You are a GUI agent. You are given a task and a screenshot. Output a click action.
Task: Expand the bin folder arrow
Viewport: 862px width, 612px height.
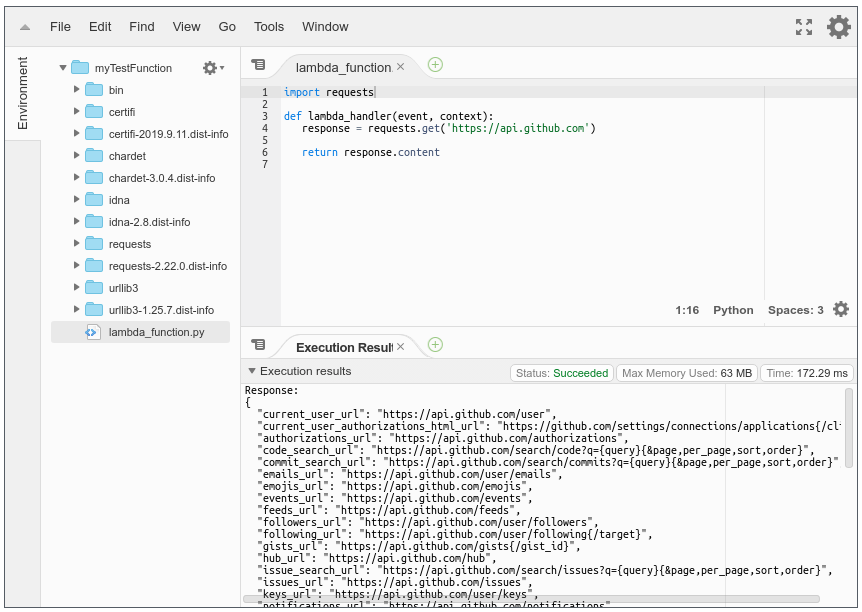[76, 89]
